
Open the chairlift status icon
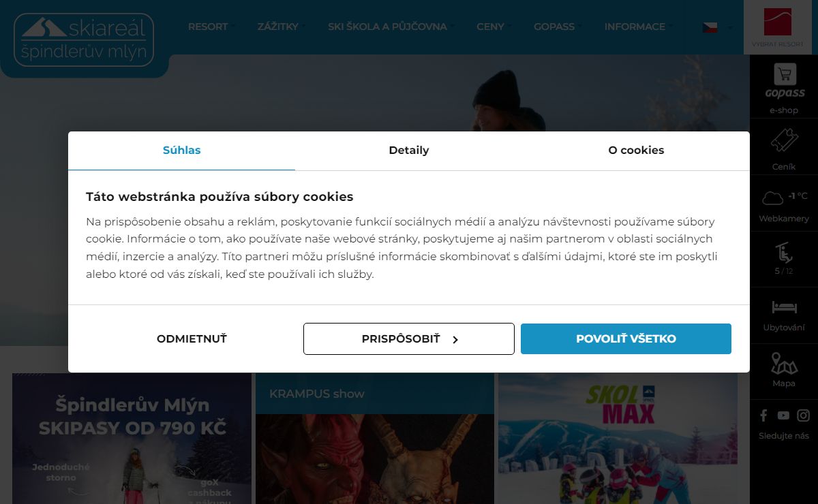(x=784, y=253)
